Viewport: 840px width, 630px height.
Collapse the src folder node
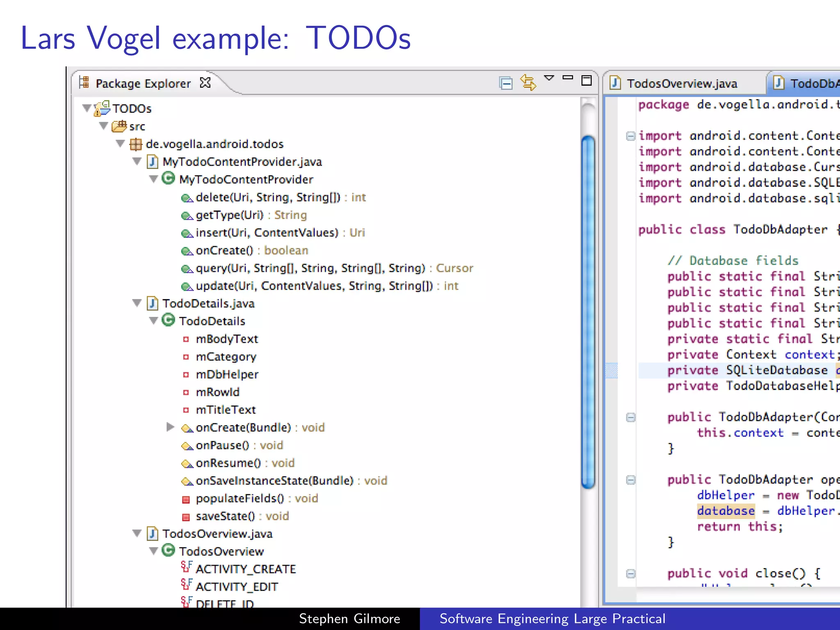click(x=104, y=126)
